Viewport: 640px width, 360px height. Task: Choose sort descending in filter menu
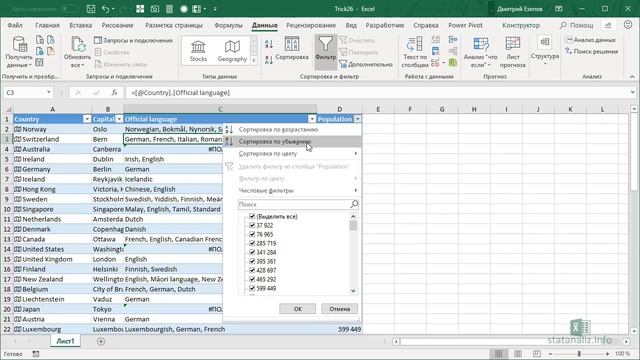click(293, 142)
